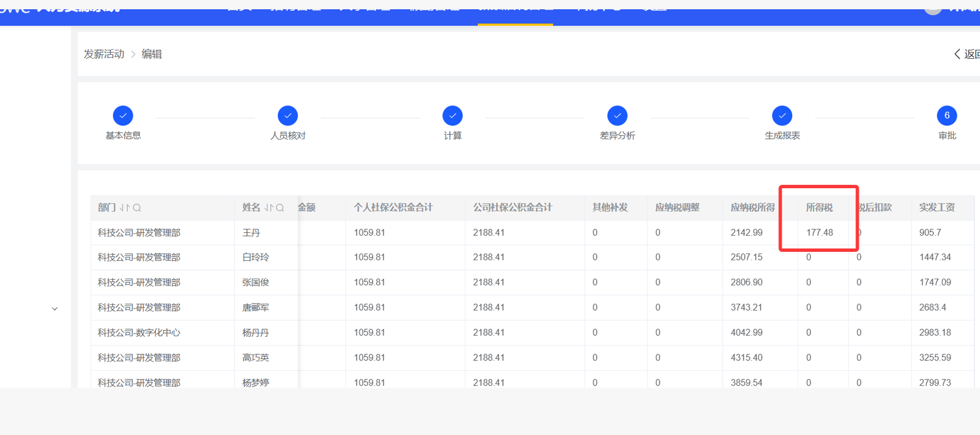Click the 所得税 column header

pyautogui.click(x=819, y=208)
